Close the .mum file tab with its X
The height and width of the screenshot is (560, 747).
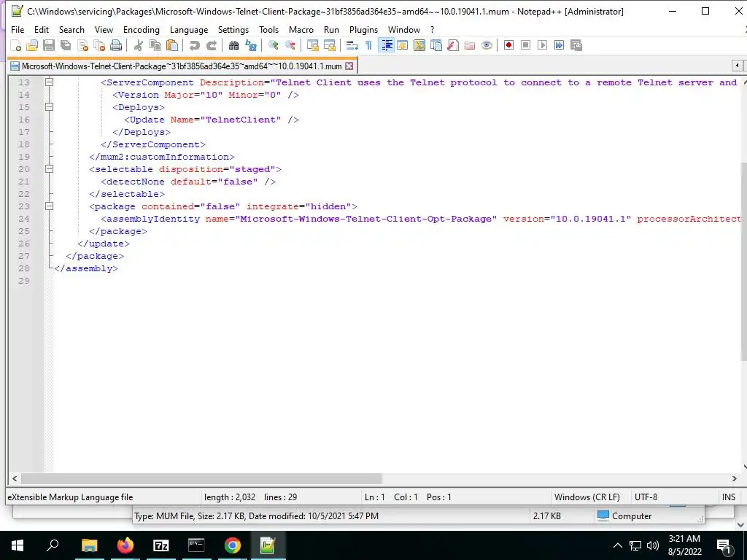tap(349, 66)
